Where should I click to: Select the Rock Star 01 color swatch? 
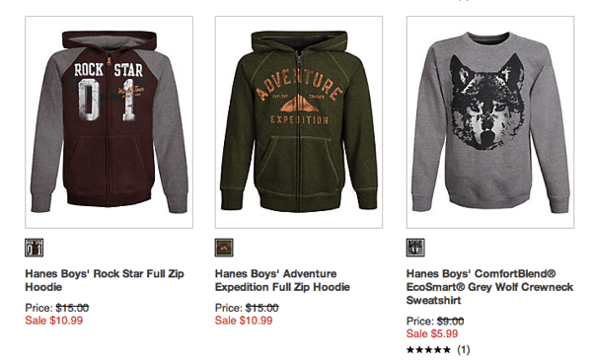pyautogui.click(x=34, y=248)
